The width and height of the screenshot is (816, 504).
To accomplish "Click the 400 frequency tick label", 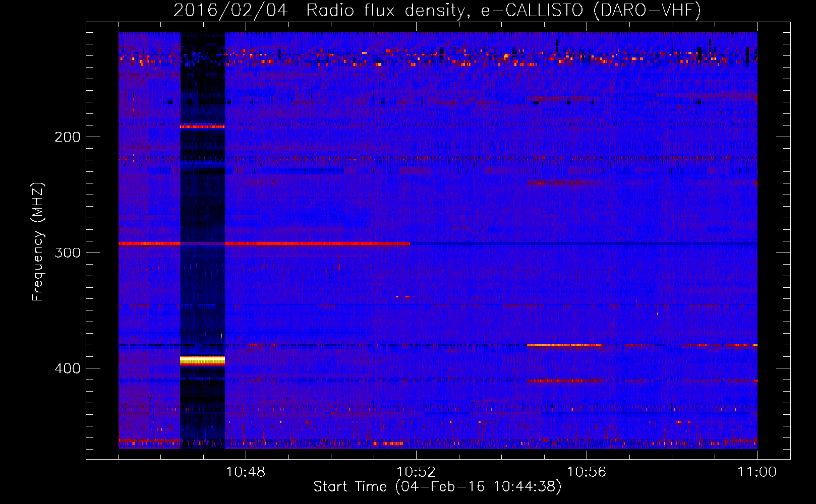I will tap(68, 368).
